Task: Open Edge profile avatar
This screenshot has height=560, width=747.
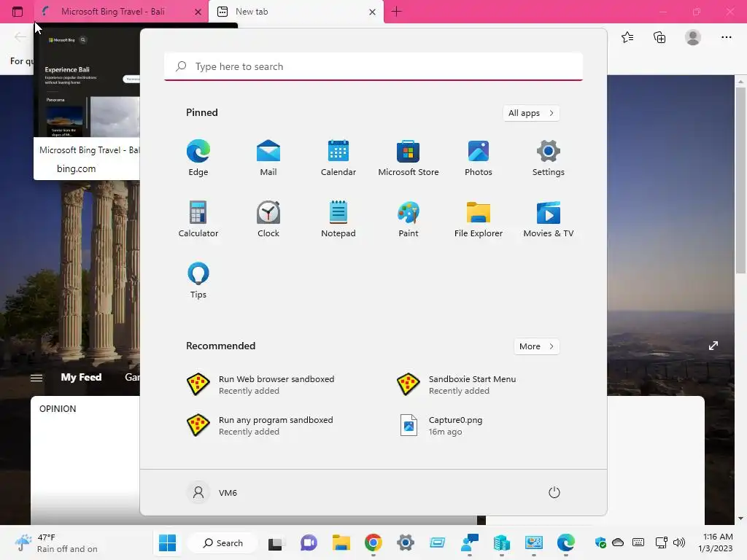Action: click(x=693, y=37)
